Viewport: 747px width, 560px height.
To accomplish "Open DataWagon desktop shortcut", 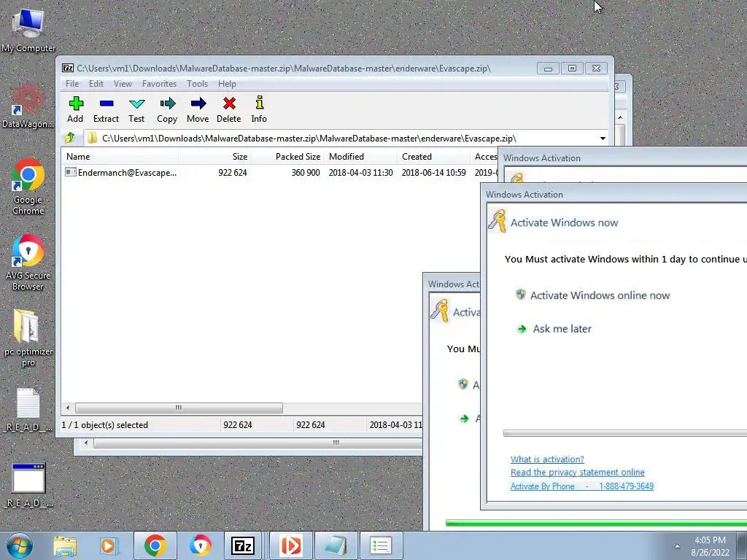I will tap(28, 106).
